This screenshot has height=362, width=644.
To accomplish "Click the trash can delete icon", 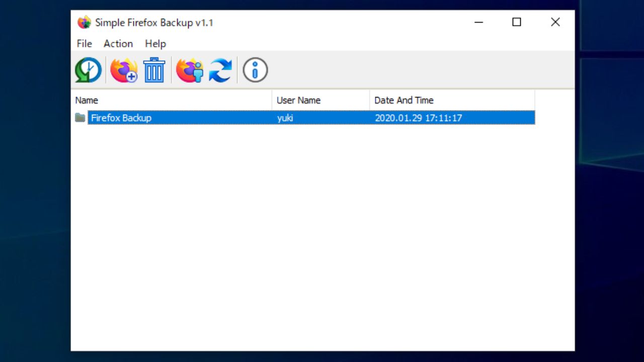I will point(154,70).
